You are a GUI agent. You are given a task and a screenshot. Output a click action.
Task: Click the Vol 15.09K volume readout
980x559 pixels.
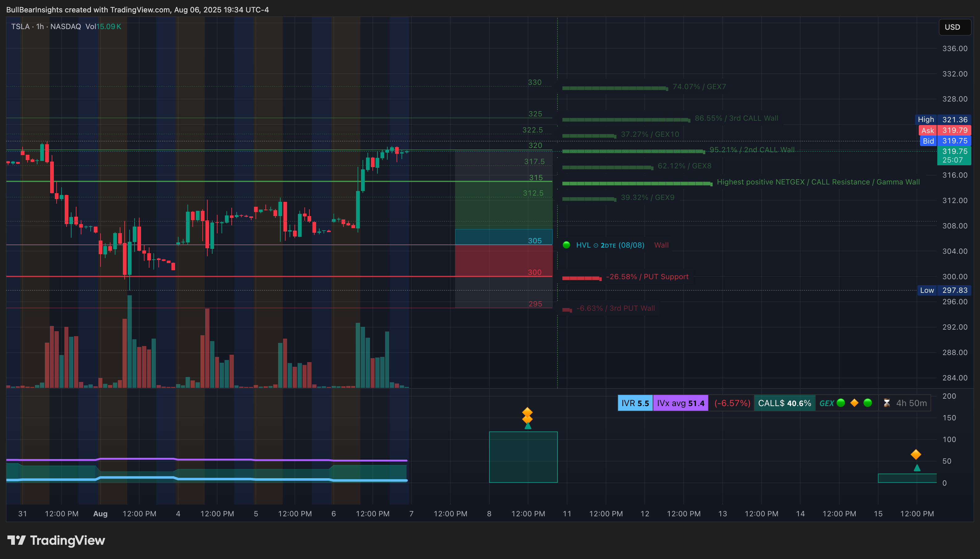[103, 27]
